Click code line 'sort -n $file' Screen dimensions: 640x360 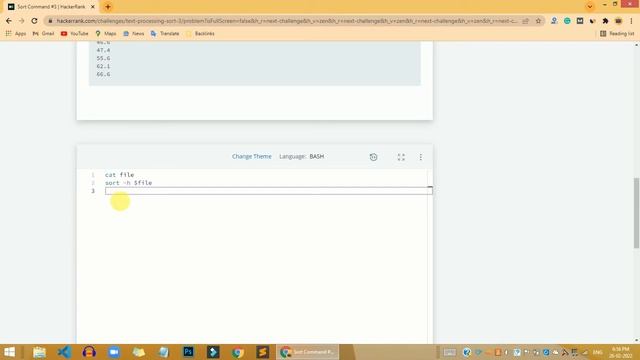128,183
